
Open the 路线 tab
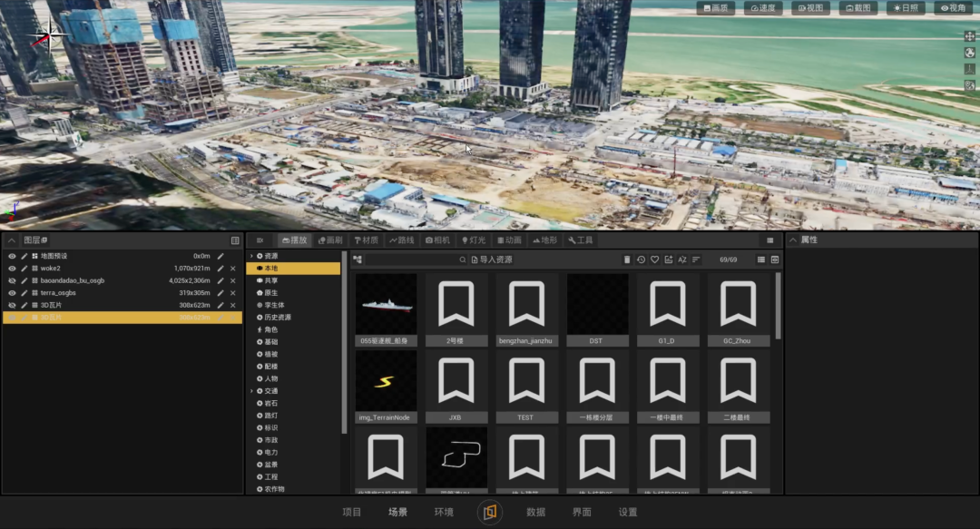click(x=402, y=240)
